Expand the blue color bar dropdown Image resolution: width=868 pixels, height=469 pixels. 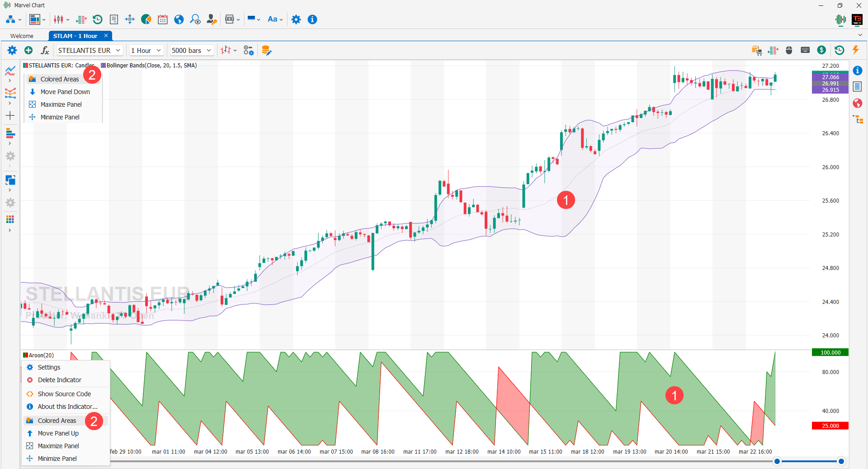pos(259,20)
